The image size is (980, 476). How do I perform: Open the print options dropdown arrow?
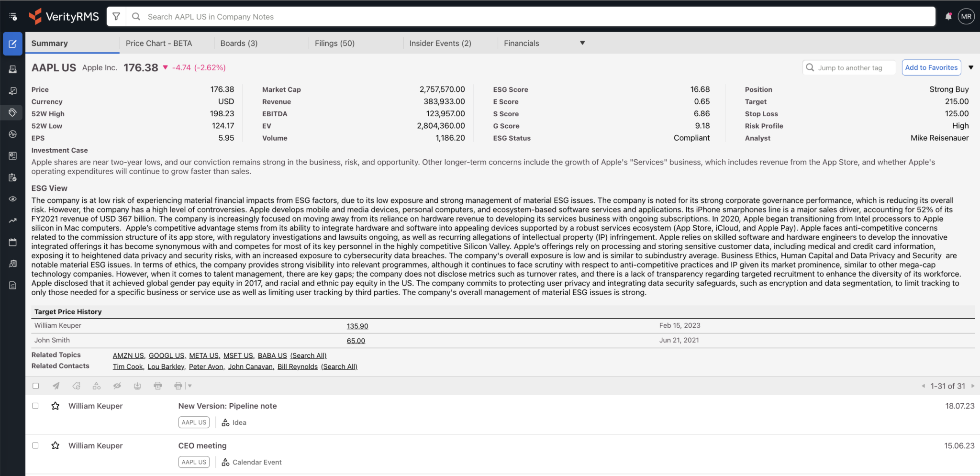point(189,386)
